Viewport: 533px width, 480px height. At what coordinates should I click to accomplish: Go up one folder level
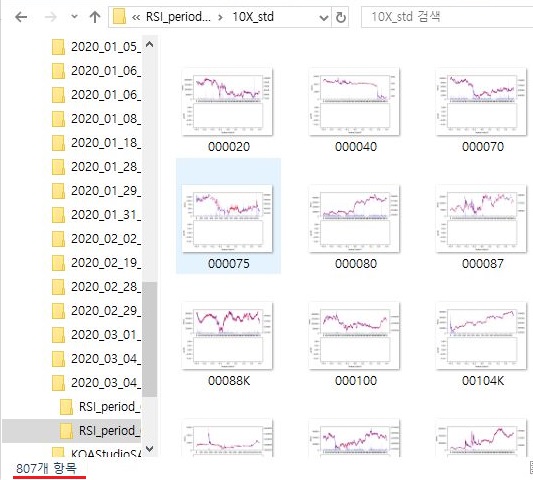[95, 17]
